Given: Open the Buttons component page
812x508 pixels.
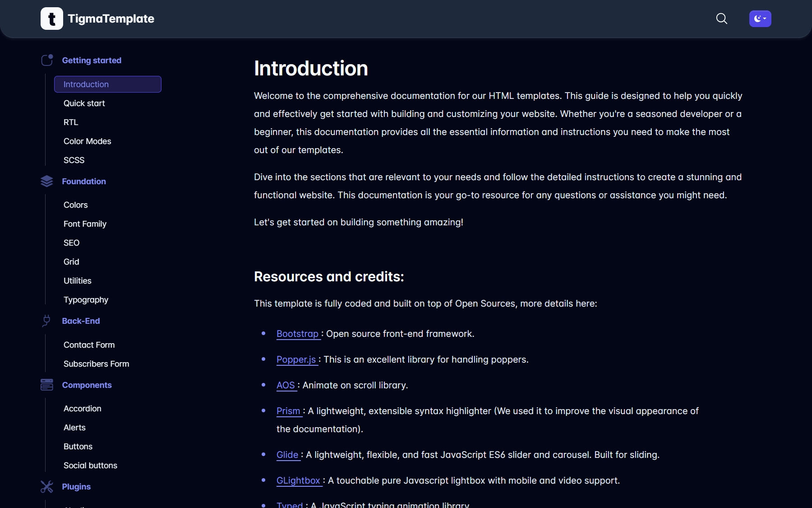Looking at the screenshot, I should point(78,446).
